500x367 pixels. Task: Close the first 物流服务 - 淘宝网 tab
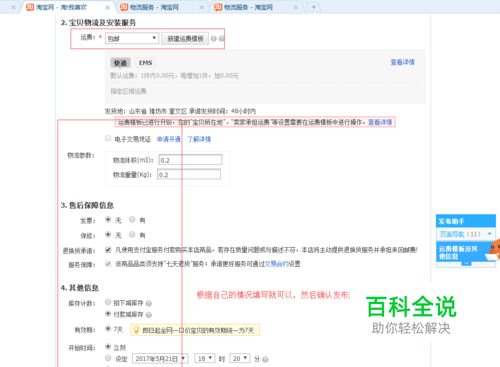tap(202, 7)
